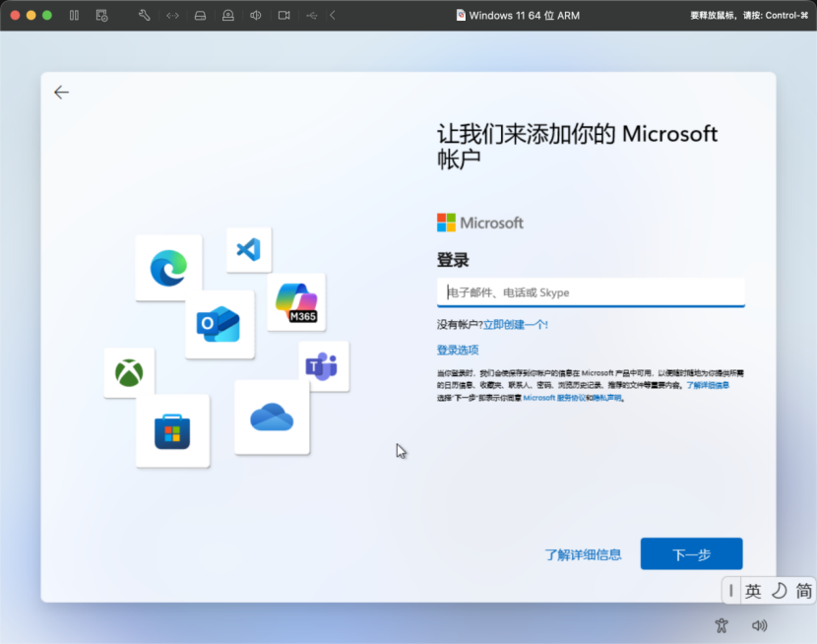Click the Microsoft Store tile
The height and width of the screenshot is (644, 817).
(172, 431)
